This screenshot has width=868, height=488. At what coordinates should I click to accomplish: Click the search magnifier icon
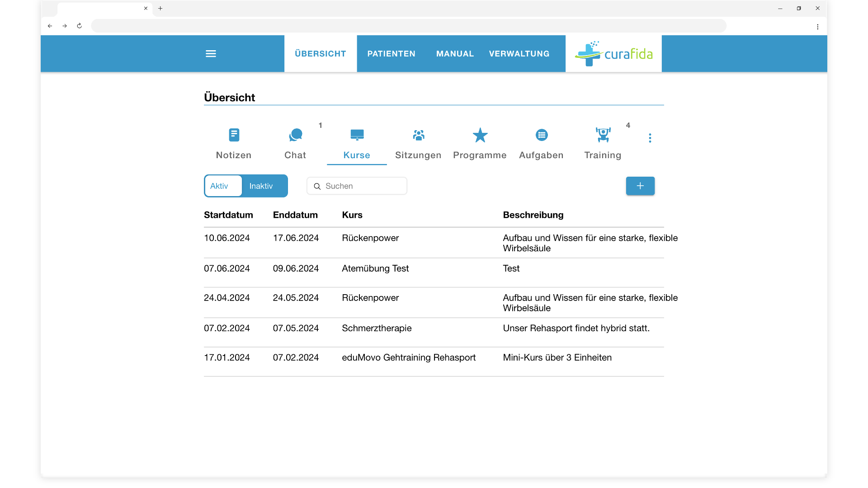click(x=317, y=186)
